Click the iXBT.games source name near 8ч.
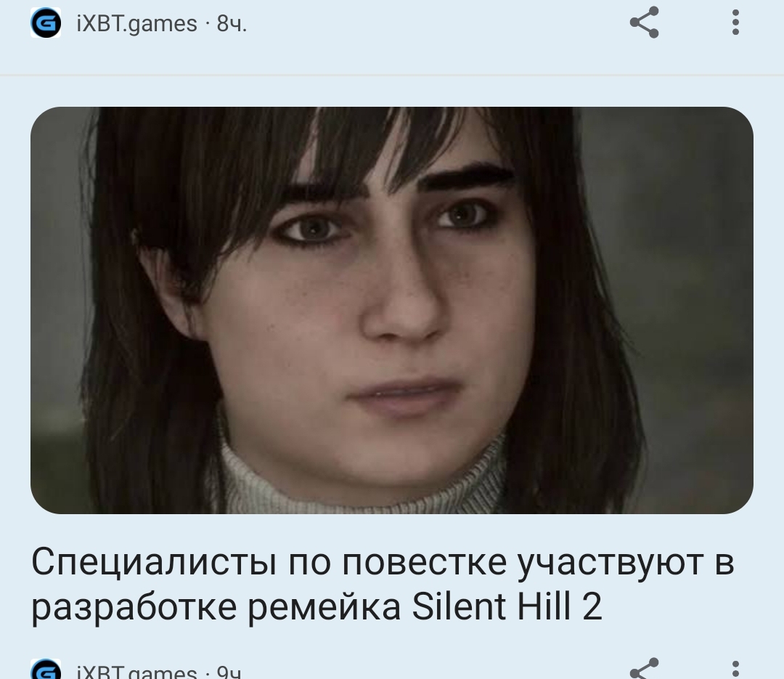Screen dimensions: 784x679 (x=137, y=23)
